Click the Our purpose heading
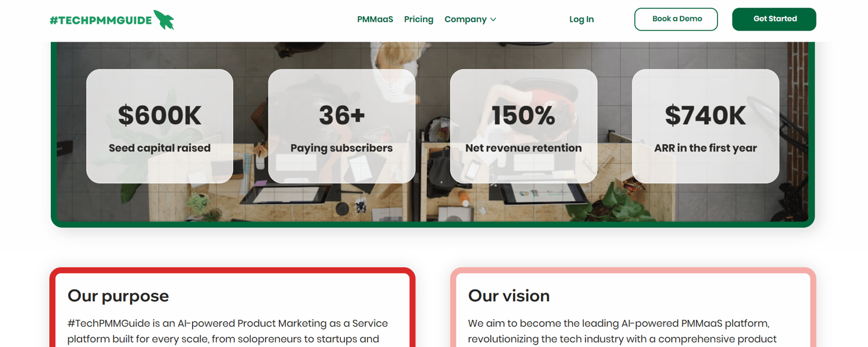 click(118, 296)
